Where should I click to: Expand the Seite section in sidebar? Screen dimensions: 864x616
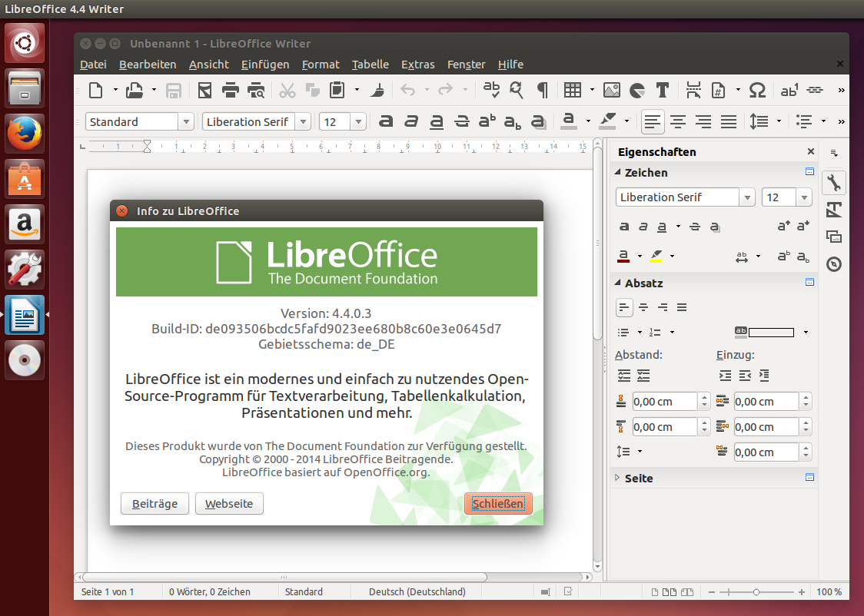pos(638,478)
